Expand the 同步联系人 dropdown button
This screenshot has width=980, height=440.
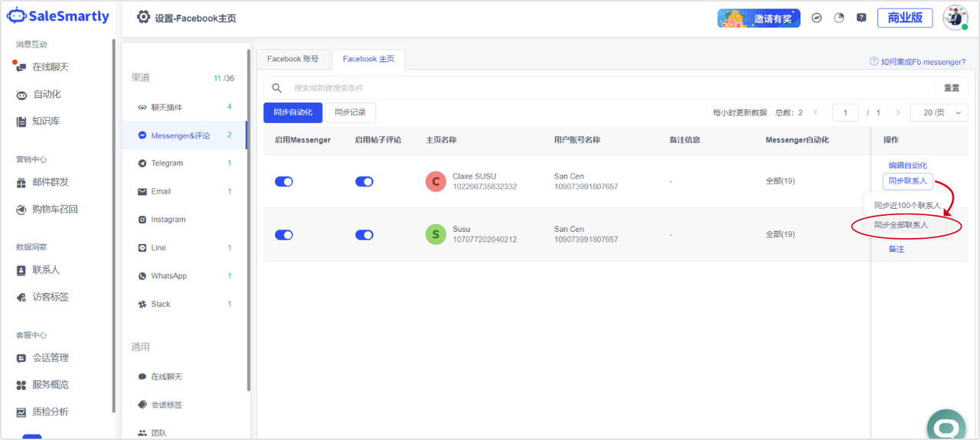point(907,181)
